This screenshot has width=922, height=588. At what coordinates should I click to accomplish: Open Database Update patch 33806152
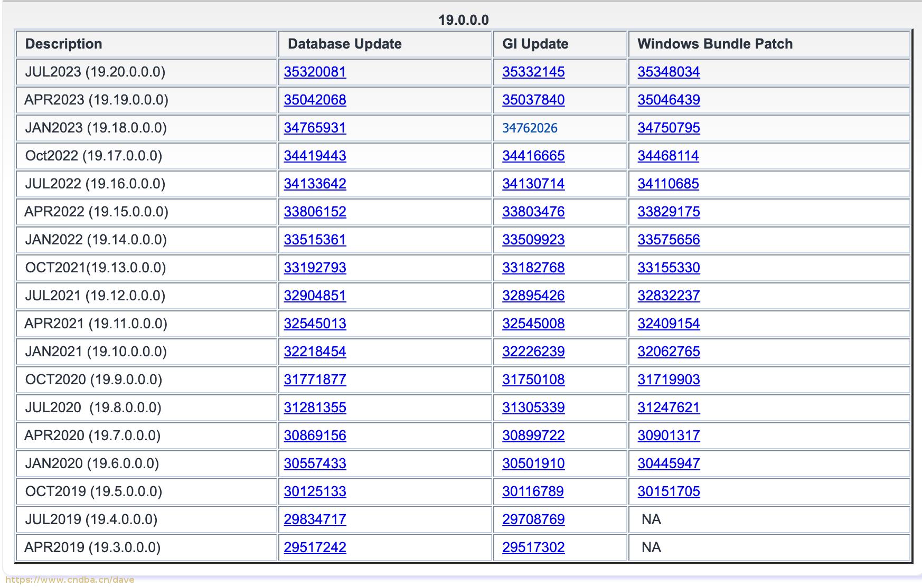315,212
